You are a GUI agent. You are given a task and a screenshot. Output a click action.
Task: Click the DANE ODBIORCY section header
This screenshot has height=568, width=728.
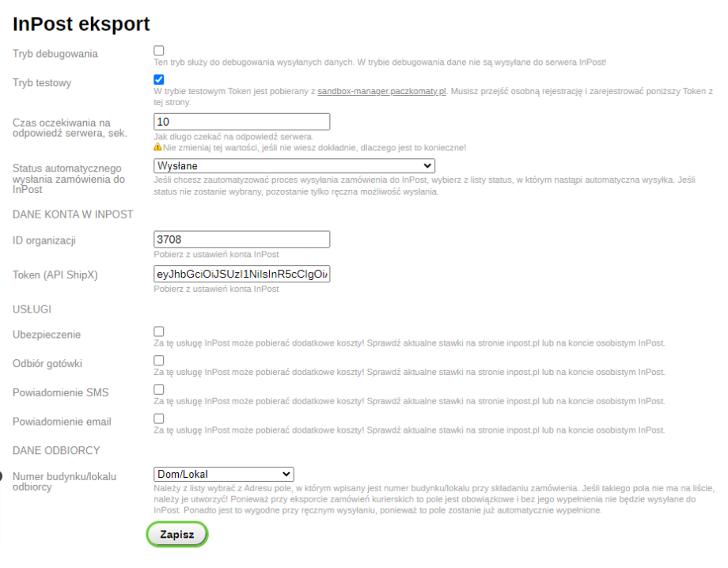[56, 450]
